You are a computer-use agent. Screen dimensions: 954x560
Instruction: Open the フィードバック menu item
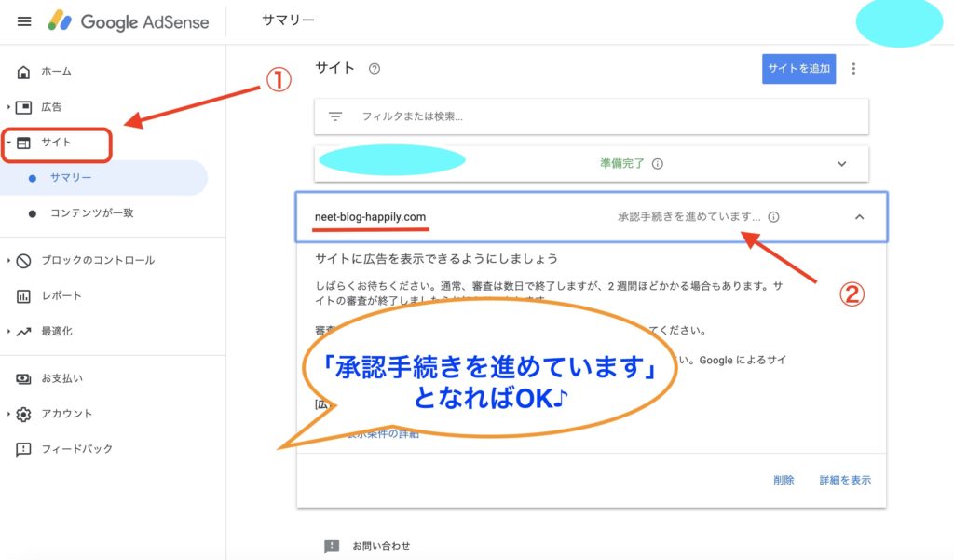click(x=77, y=449)
